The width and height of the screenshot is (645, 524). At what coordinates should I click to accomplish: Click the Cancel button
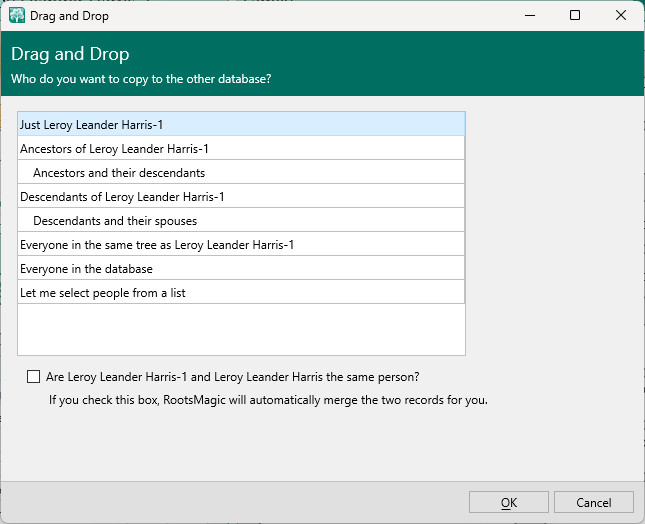594,502
